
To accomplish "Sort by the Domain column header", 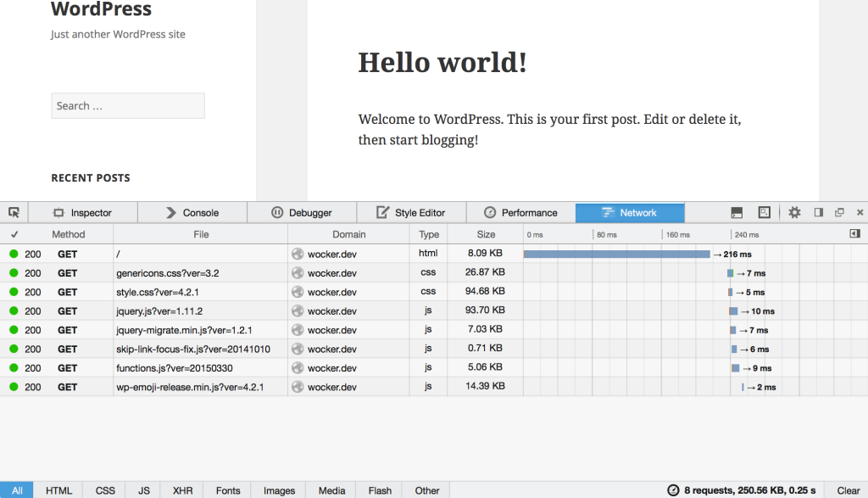I will coord(348,235).
